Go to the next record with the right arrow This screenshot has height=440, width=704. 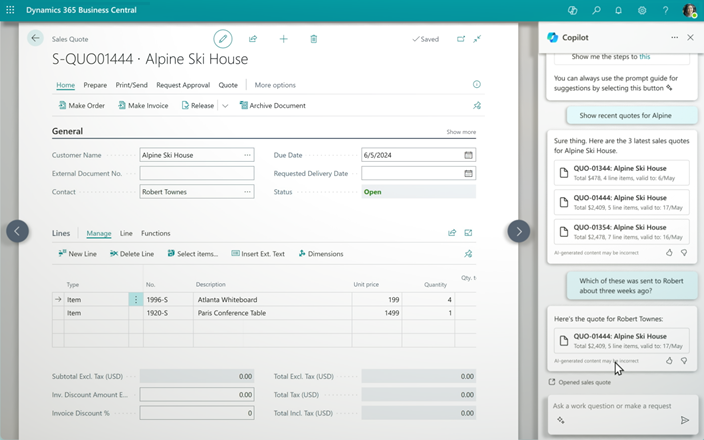pyautogui.click(x=519, y=231)
